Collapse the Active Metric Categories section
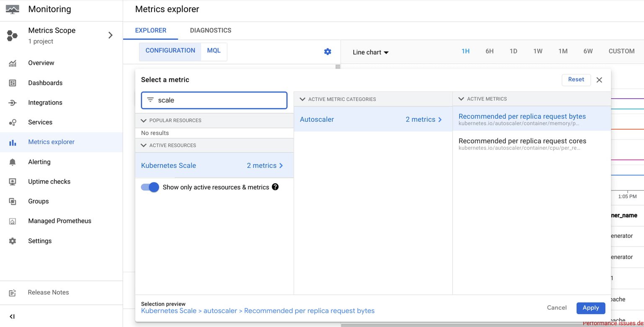 tap(302, 99)
